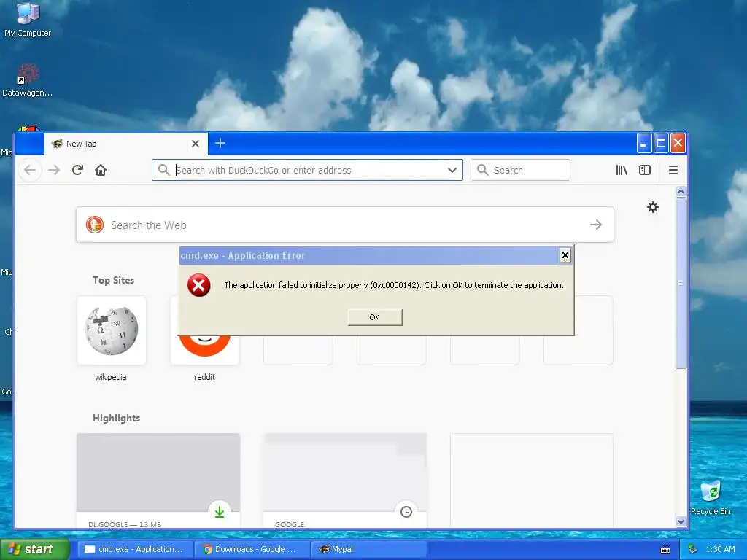
Task: Select the My Computer desktop icon
Action: (28, 20)
